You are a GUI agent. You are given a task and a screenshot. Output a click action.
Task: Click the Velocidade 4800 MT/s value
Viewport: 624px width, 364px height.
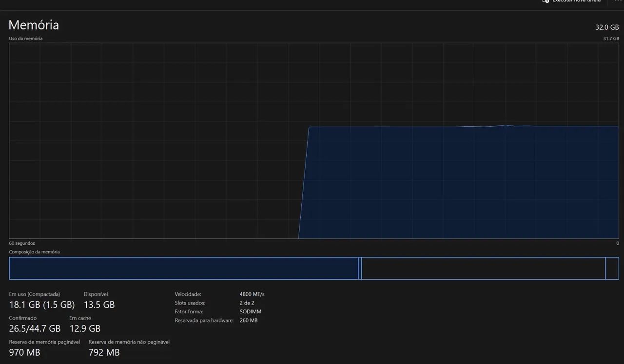click(252, 294)
